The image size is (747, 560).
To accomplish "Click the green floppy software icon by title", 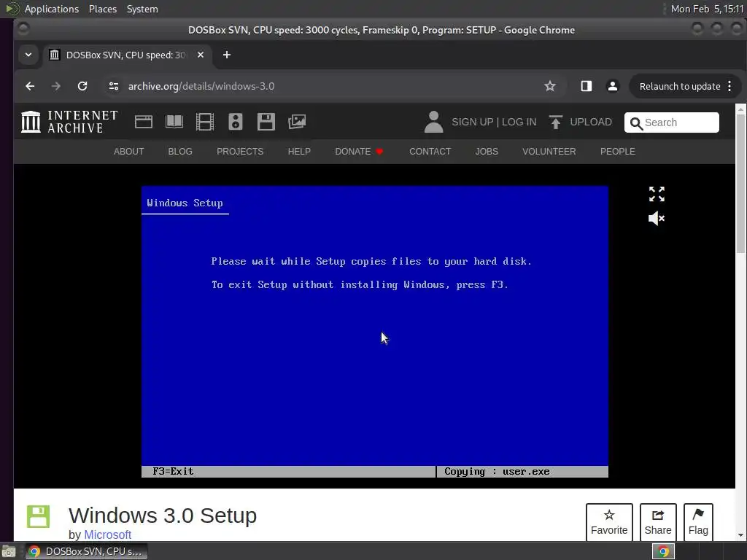I will (x=38, y=517).
